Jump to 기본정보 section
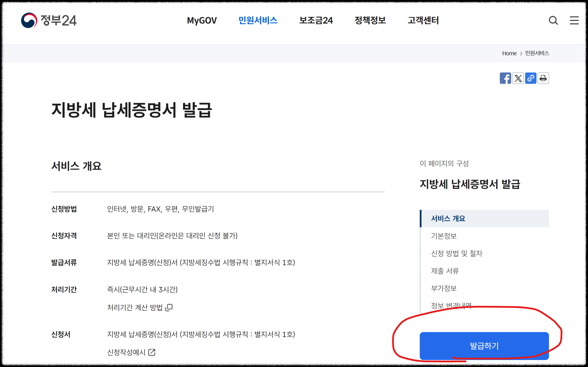 (x=444, y=236)
